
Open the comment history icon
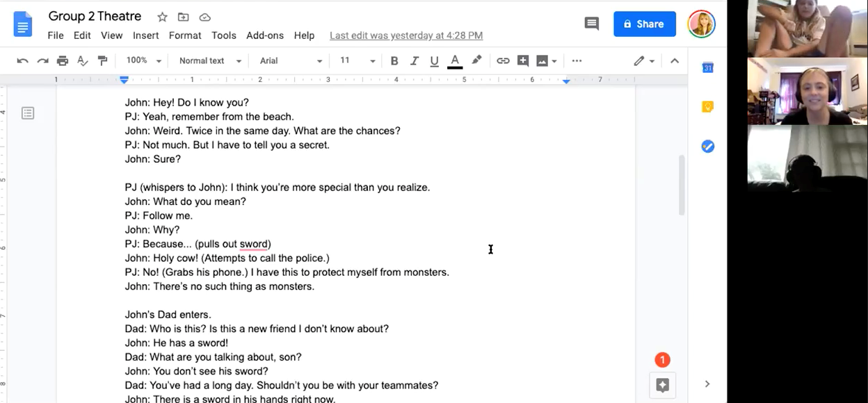point(592,24)
